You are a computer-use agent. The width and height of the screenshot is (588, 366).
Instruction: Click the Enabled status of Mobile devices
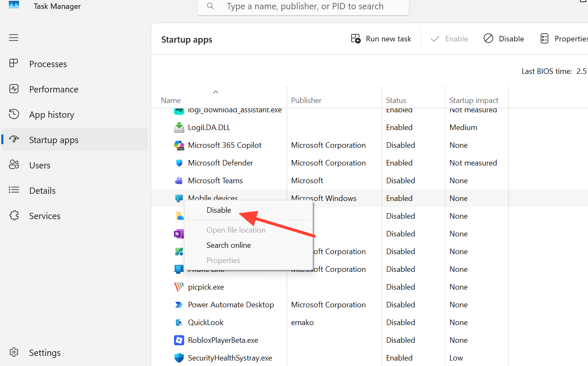point(399,198)
